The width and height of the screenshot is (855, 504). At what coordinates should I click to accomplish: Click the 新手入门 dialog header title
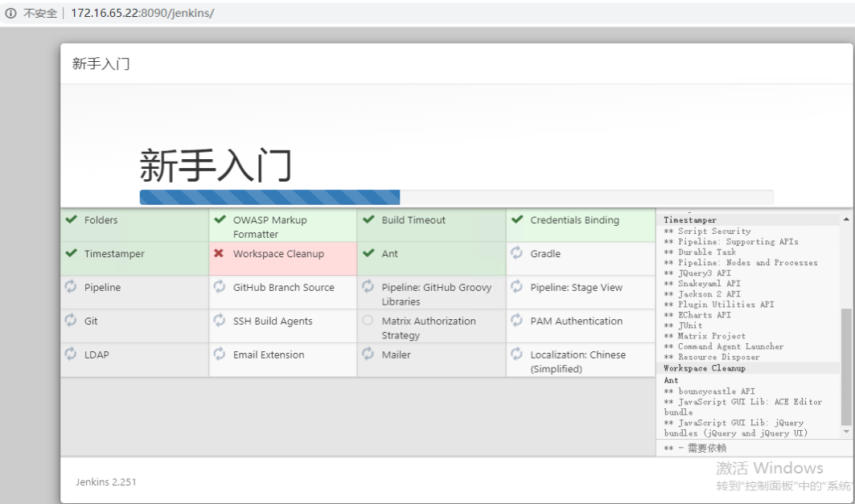click(x=101, y=64)
